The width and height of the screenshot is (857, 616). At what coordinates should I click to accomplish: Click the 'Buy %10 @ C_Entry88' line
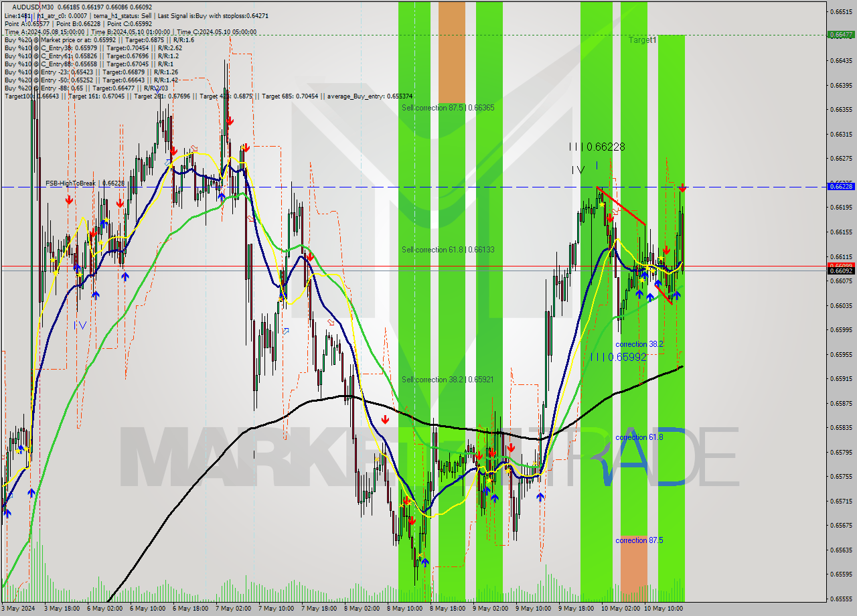[x=89, y=64]
